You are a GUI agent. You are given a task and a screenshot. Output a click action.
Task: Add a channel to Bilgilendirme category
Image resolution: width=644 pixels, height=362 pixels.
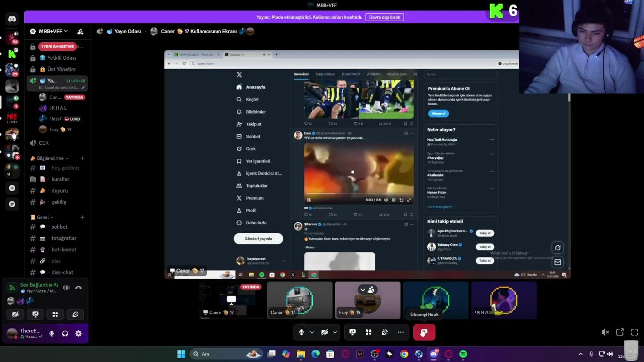83,158
